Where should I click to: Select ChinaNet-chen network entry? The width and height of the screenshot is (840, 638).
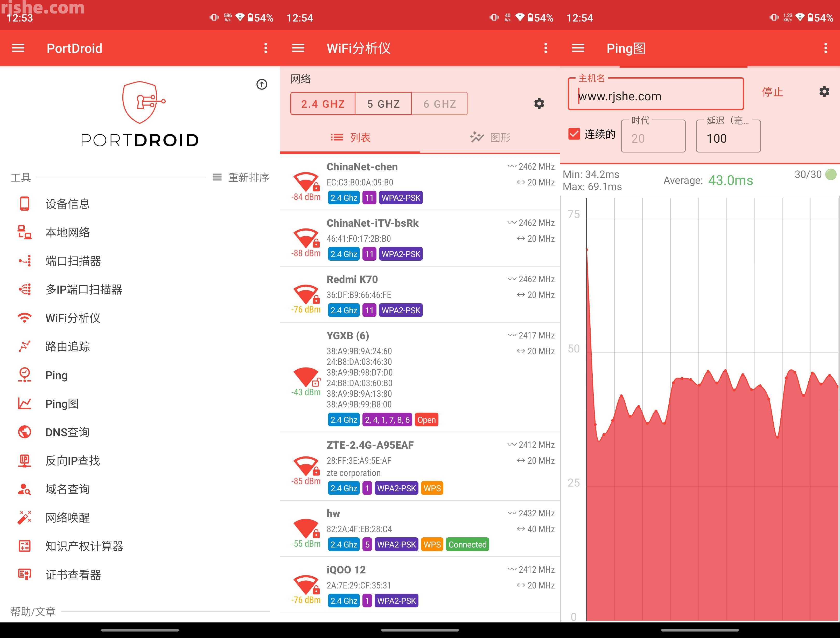(420, 182)
